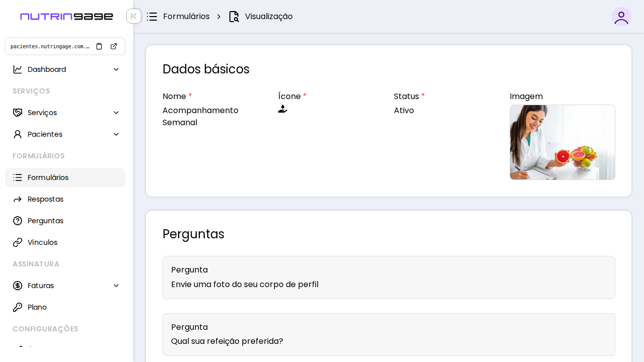Click the Visualização breadcrumb label

click(269, 17)
